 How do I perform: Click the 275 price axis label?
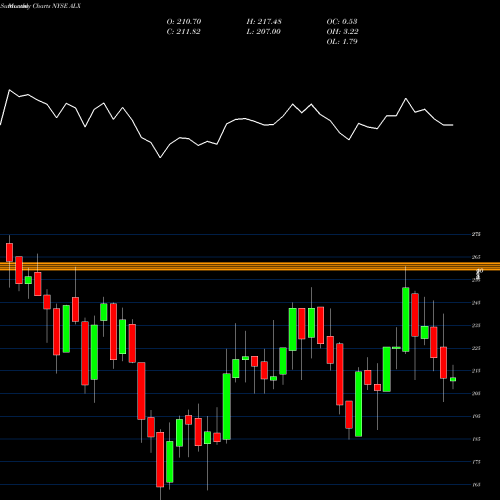click(x=476, y=234)
